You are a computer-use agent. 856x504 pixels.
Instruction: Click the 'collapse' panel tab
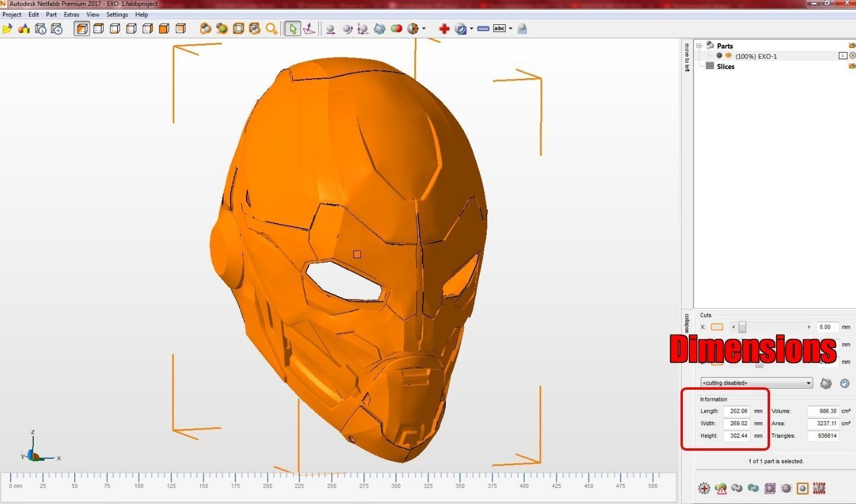687,323
